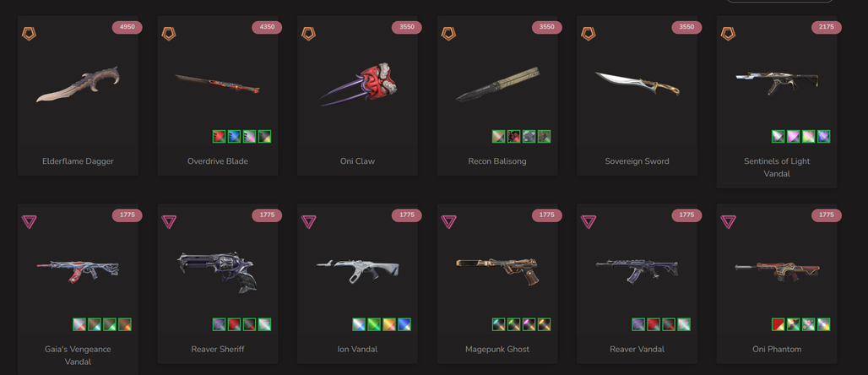Select first red variant swatch of Overdrive Blade
The height and width of the screenshot is (375, 868).
220,136
